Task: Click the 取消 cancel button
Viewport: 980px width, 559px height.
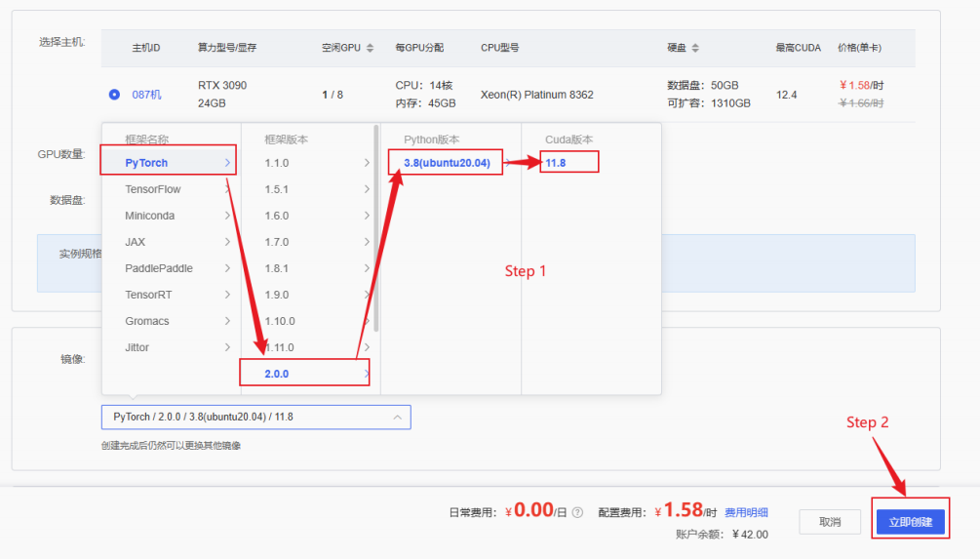Action: pos(830,522)
